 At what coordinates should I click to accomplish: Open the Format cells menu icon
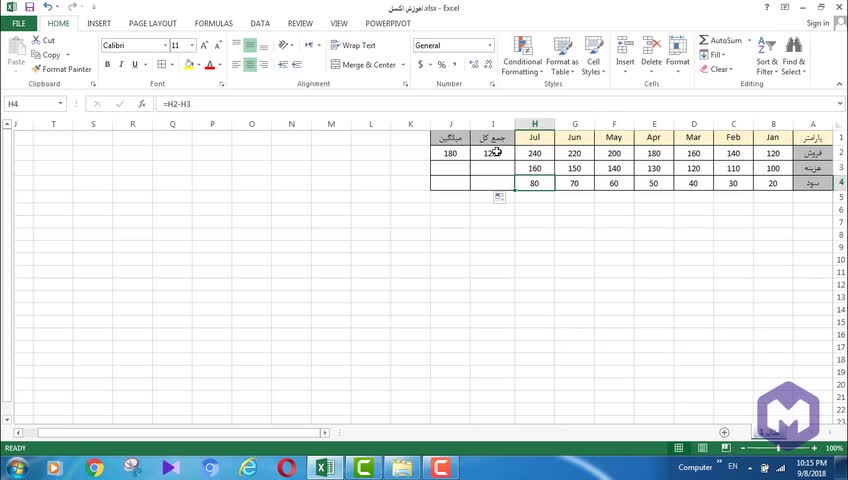(x=678, y=46)
